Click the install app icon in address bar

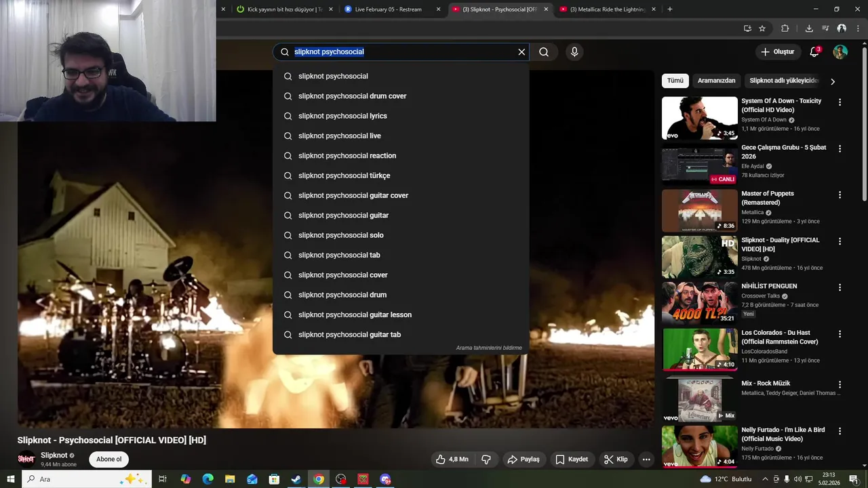pyautogui.click(x=747, y=28)
